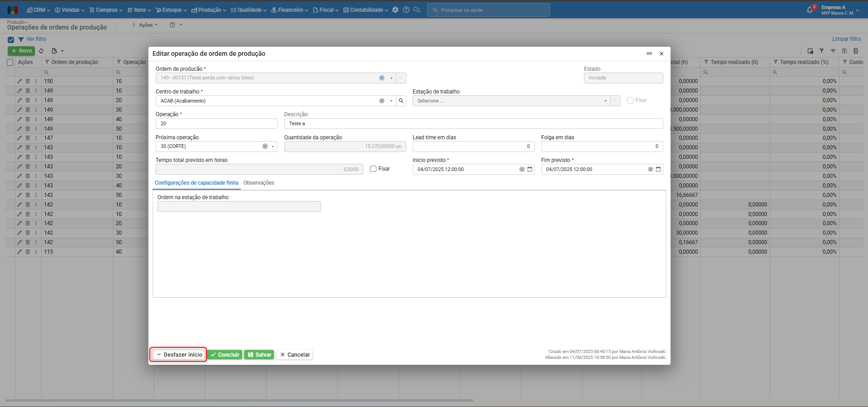This screenshot has width=868, height=407.
Task: Clear the Fim previsto date value
Action: pos(650,169)
